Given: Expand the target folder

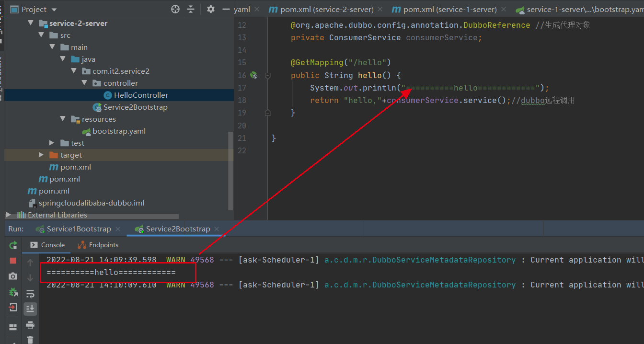Looking at the screenshot, I should pos(42,155).
